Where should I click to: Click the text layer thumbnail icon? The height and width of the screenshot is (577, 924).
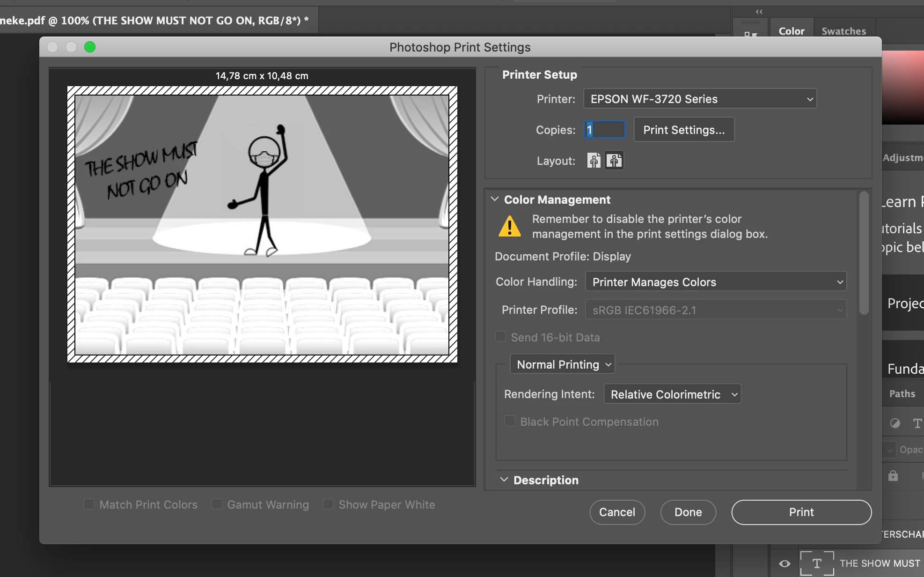coord(817,563)
